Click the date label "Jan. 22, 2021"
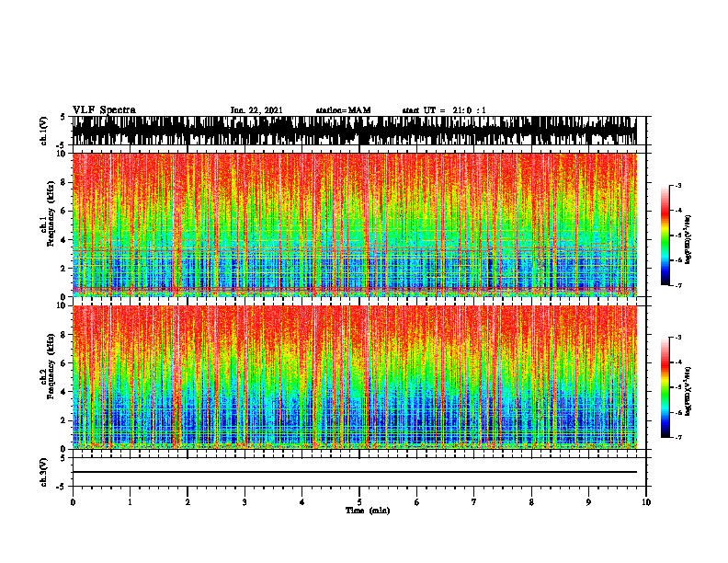Image resolution: width=728 pixels, height=563 pixels. point(256,110)
